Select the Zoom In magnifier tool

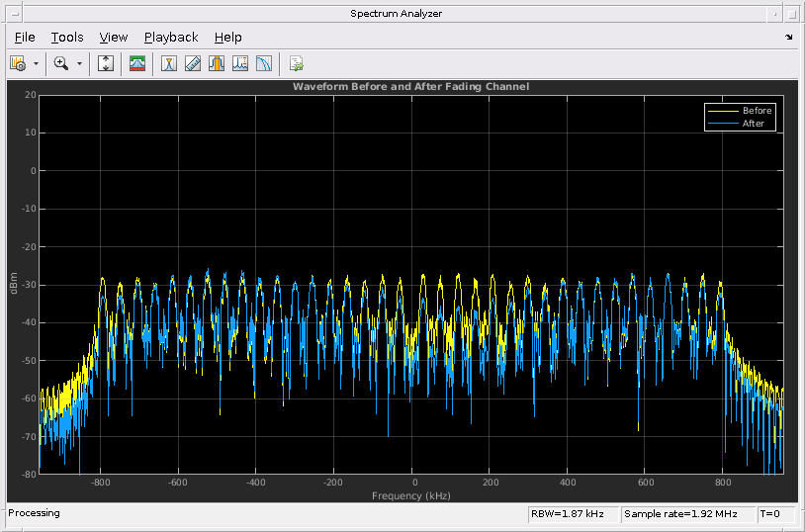pyautogui.click(x=61, y=63)
